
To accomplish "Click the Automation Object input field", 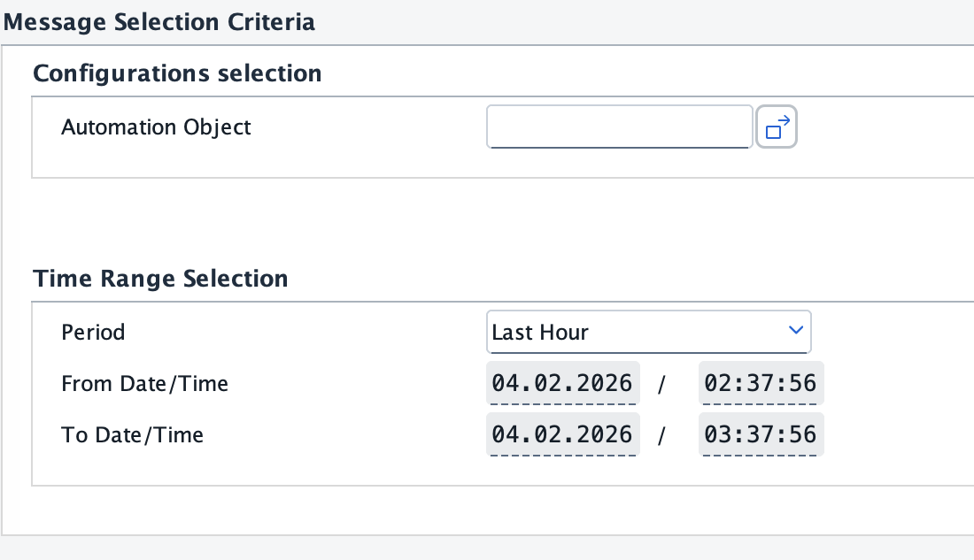I will click(x=619, y=127).
